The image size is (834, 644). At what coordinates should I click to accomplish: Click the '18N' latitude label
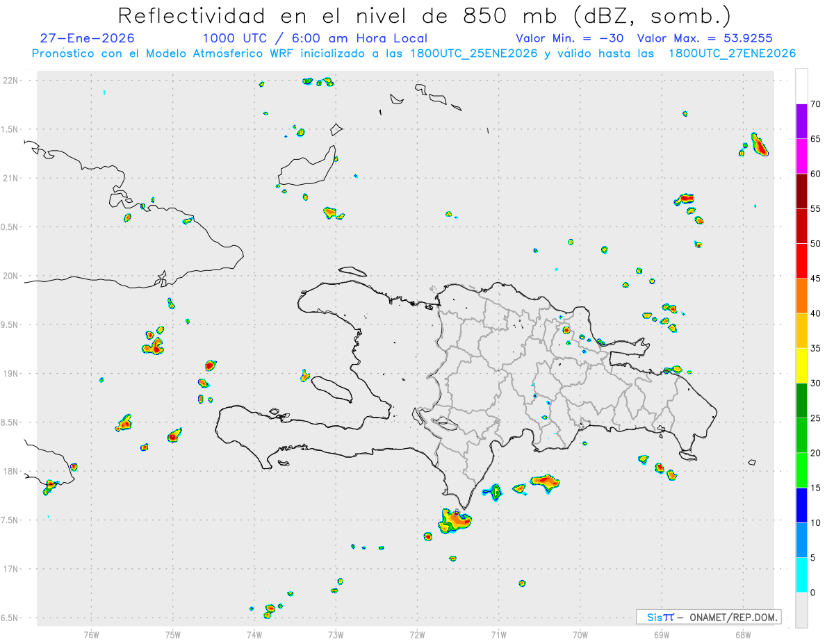click(11, 472)
